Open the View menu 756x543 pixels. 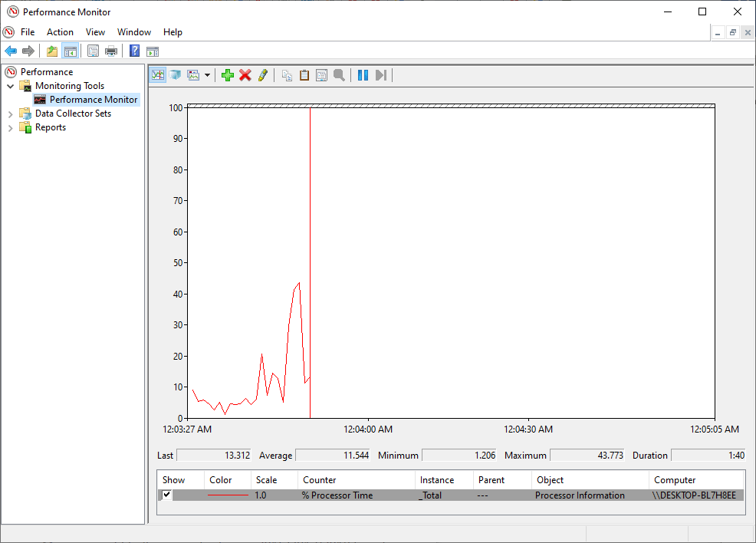click(95, 31)
